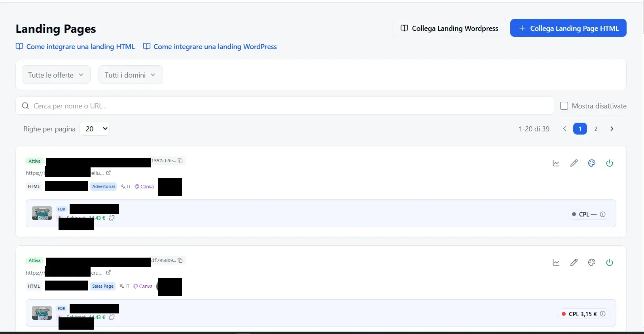This screenshot has height=334, width=644.
Task: Click Canva label in Sales Page landing row
Action: [143, 286]
